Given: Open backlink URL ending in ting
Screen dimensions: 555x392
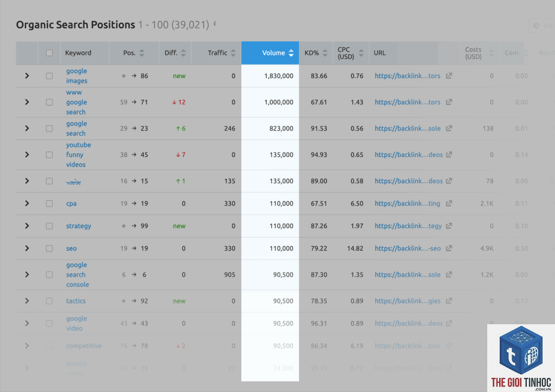Looking at the screenshot, I should [x=408, y=203].
